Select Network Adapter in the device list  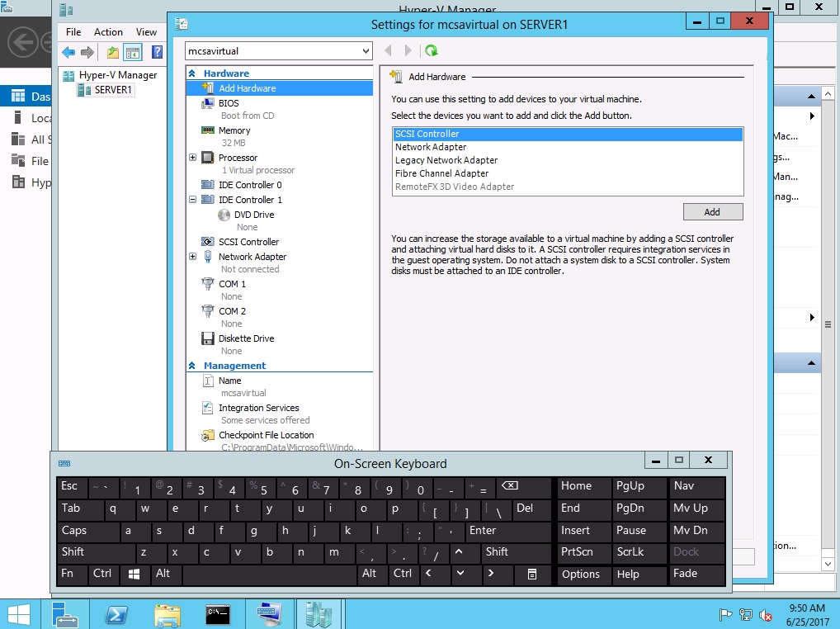568,147
